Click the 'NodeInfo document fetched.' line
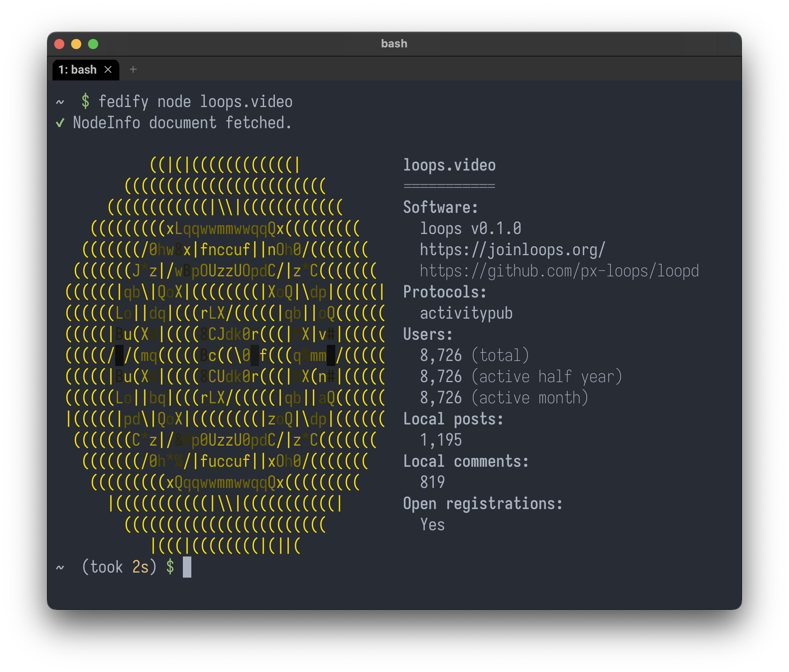Screen dimensions: 789x672 point(182,123)
